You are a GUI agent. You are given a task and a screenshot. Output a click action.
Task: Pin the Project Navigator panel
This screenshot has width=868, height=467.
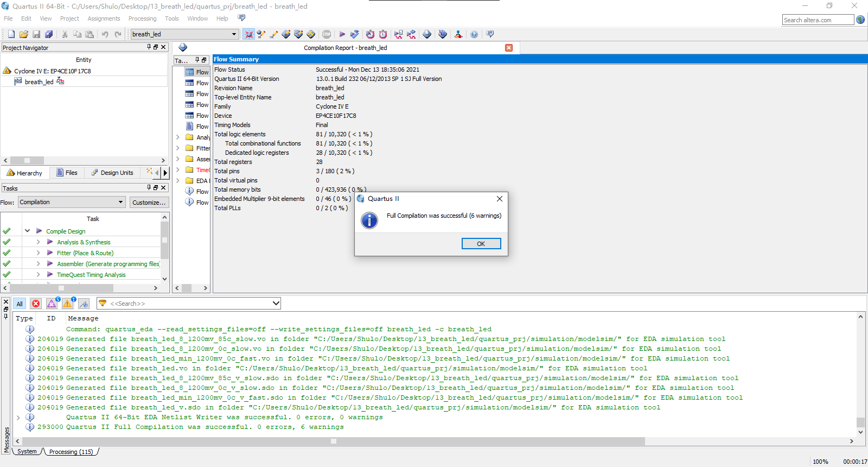coord(149,47)
